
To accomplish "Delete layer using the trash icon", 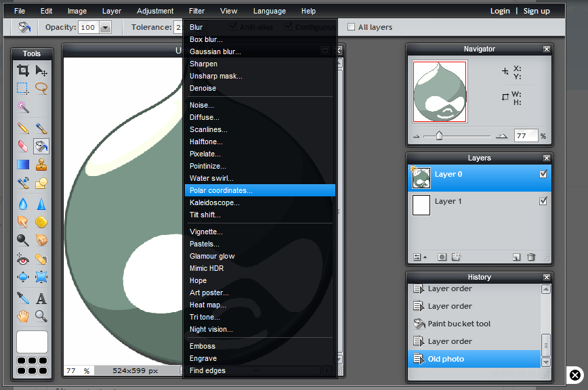I will click(x=531, y=257).
